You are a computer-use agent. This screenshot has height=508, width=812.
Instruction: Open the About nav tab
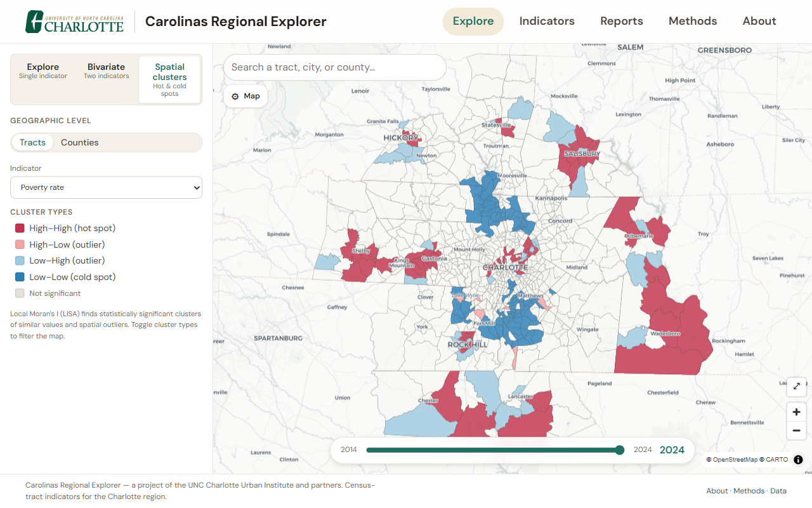759,21
